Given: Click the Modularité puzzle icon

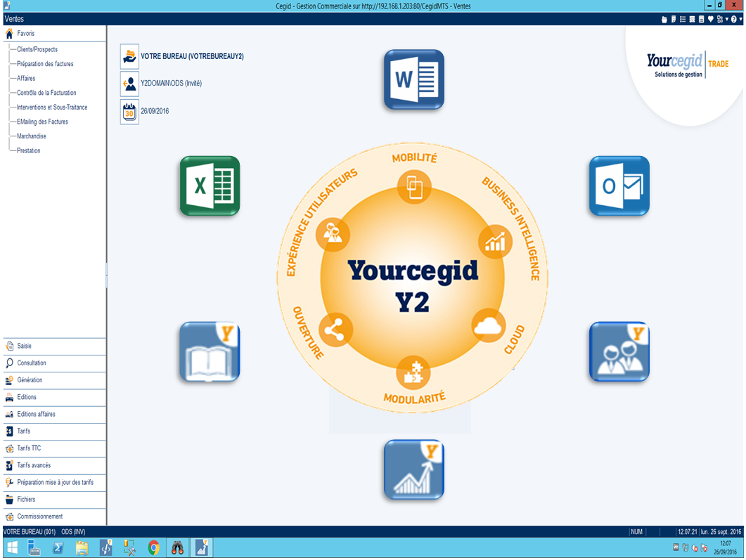Looking at the screenshot, I should 413,372.
